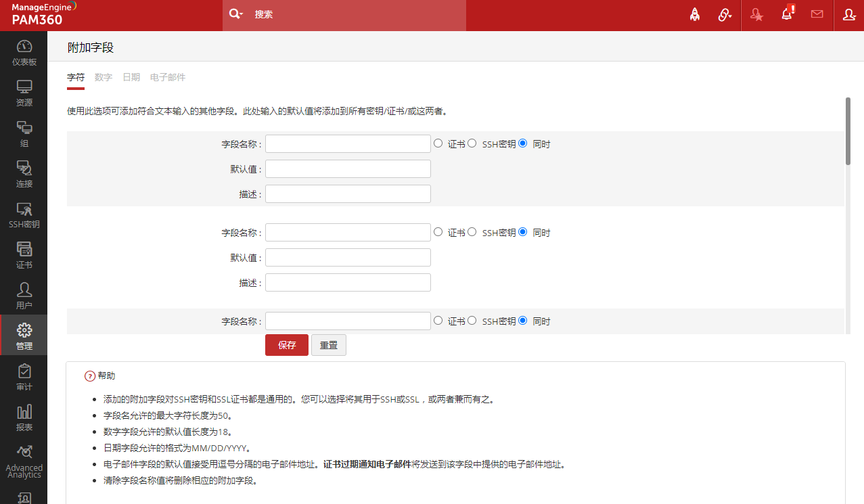Switch to the 电子邮件 tab

coord(168,77)
